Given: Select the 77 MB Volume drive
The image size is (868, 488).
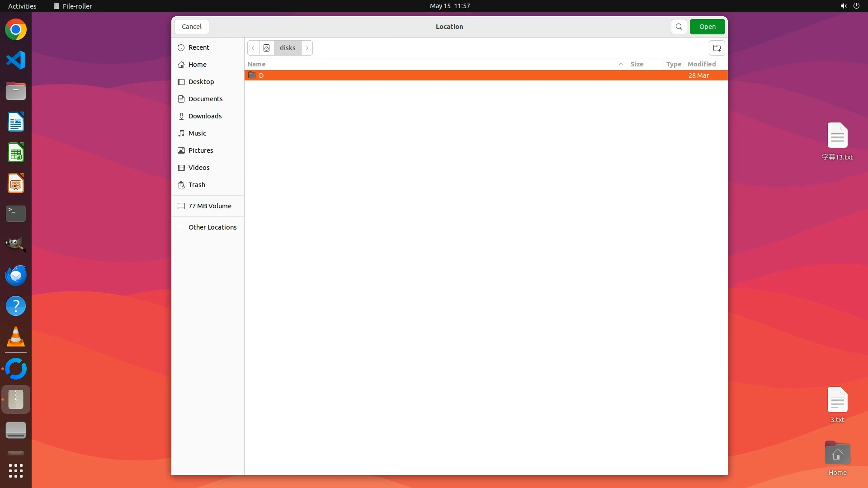Looking at the screenshot, I should click(x=209, y=206).
